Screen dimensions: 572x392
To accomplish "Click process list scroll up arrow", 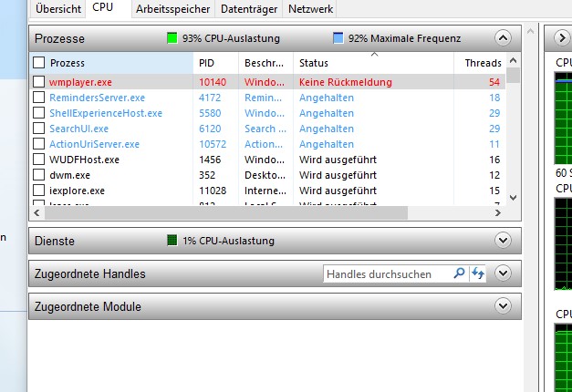I will [x=514, y=60].
